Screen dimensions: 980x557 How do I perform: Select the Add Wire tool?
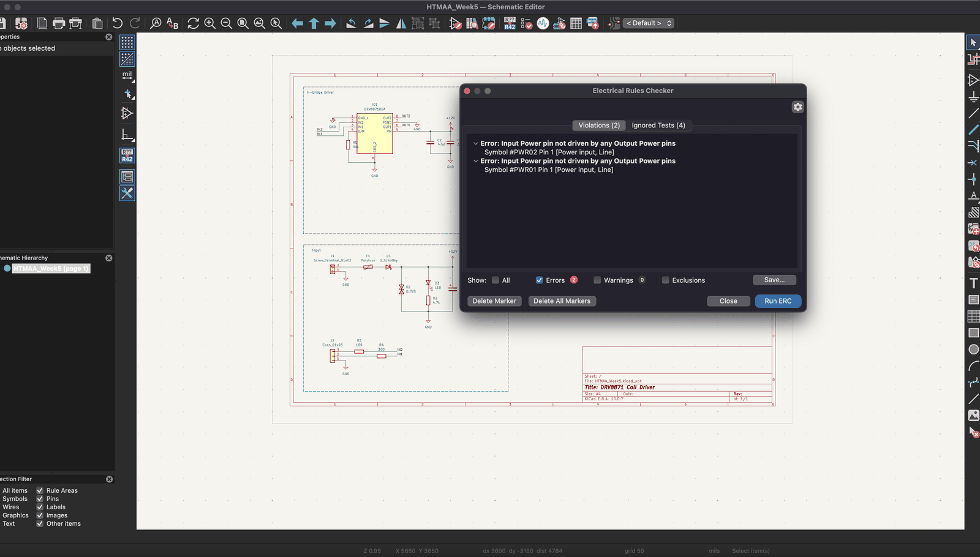[x=973, y=113]
